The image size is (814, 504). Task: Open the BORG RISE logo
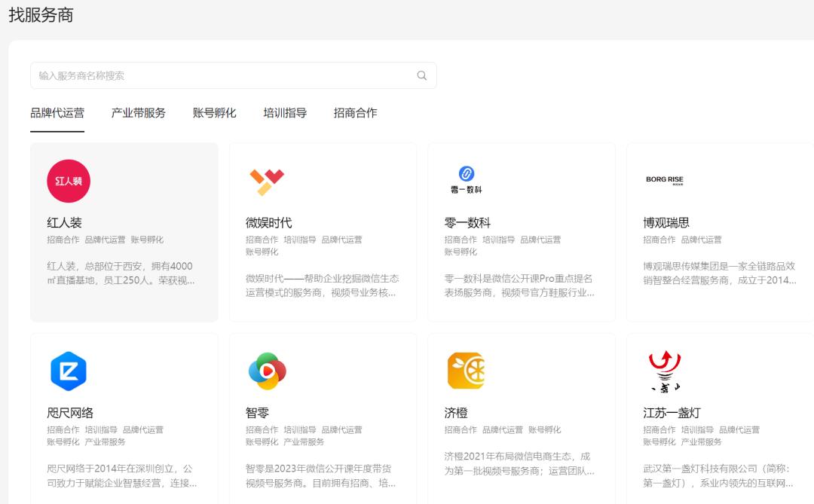[x=665, y=180]
